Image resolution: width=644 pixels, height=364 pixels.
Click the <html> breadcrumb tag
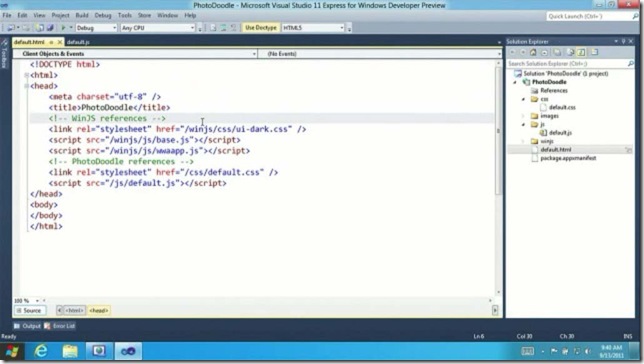[x=74, y=311]
